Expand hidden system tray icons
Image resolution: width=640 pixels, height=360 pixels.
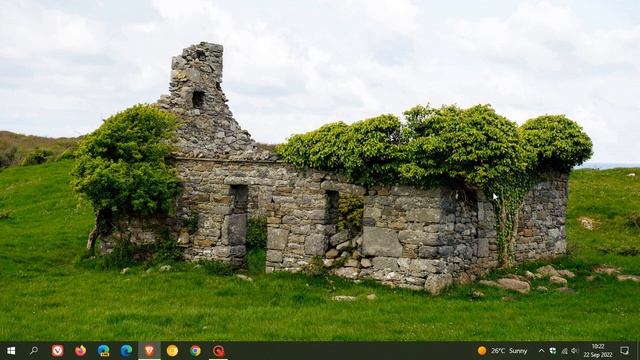point(541,351)
